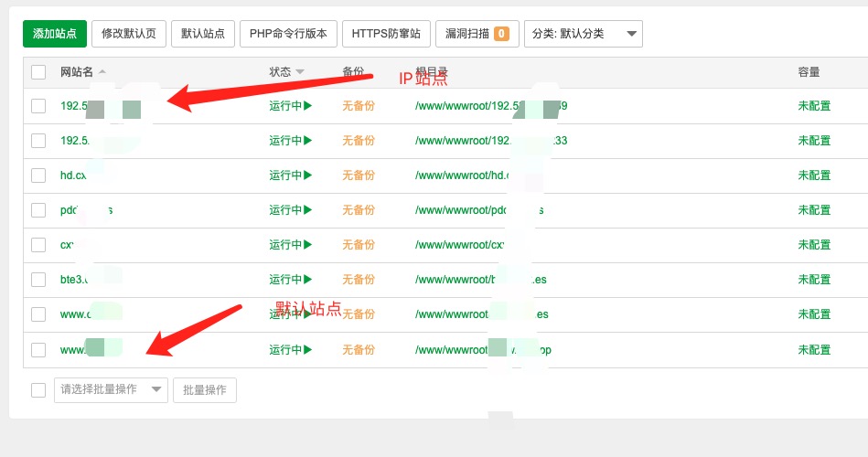Click the 运行中 play icon in the pdc site row
868x457 pixels.
point(308,210)
